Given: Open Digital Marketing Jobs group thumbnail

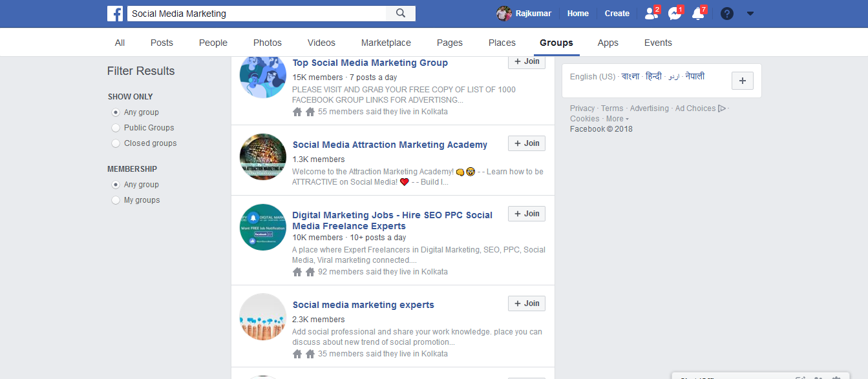Looking at the screenshot, I should tap(263, 227).
